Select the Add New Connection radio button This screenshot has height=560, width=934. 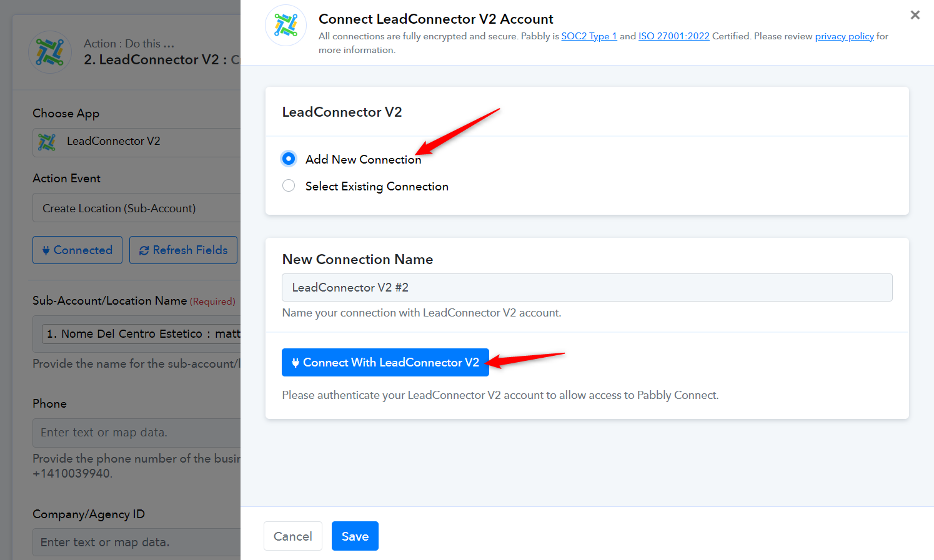289,159
